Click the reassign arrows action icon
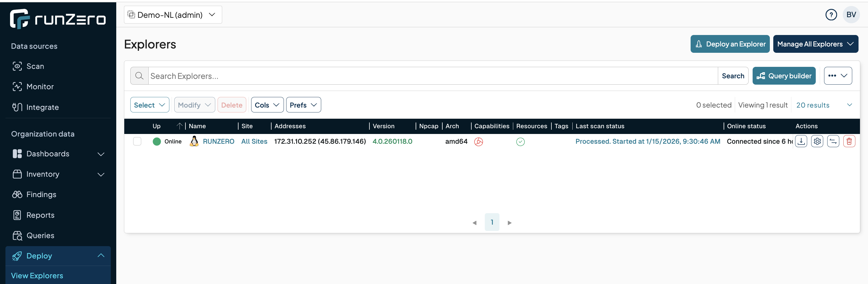The height and width of the screenshot is (284, 868). tap(833, 141)
